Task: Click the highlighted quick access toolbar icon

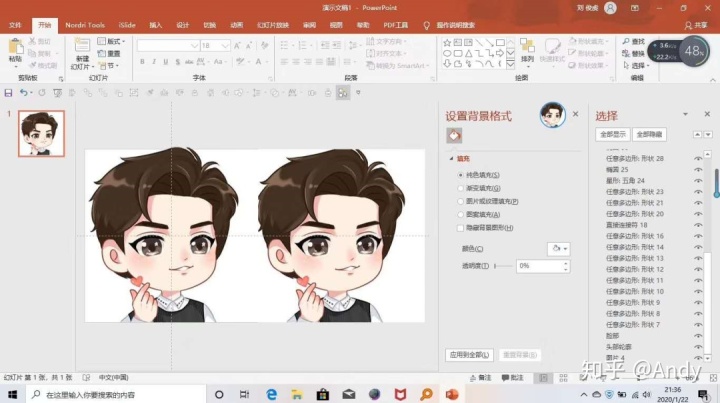Action: tap(343, 93)
